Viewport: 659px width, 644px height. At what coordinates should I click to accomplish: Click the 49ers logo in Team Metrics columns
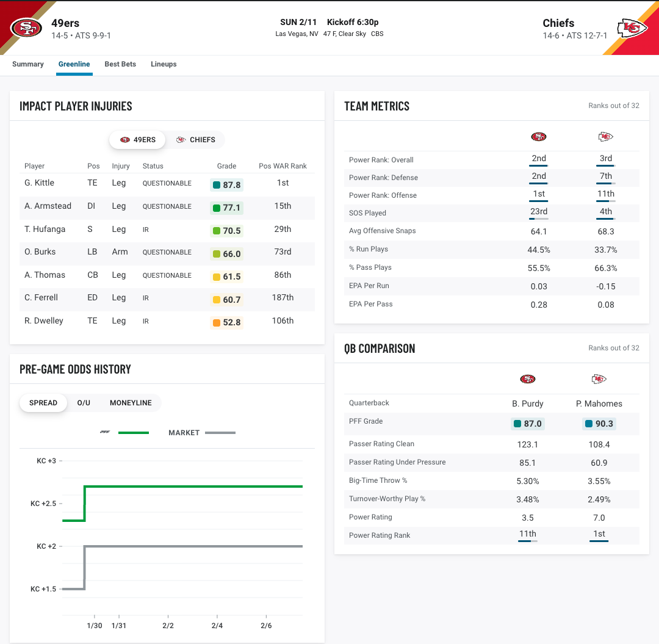[538, 137]
